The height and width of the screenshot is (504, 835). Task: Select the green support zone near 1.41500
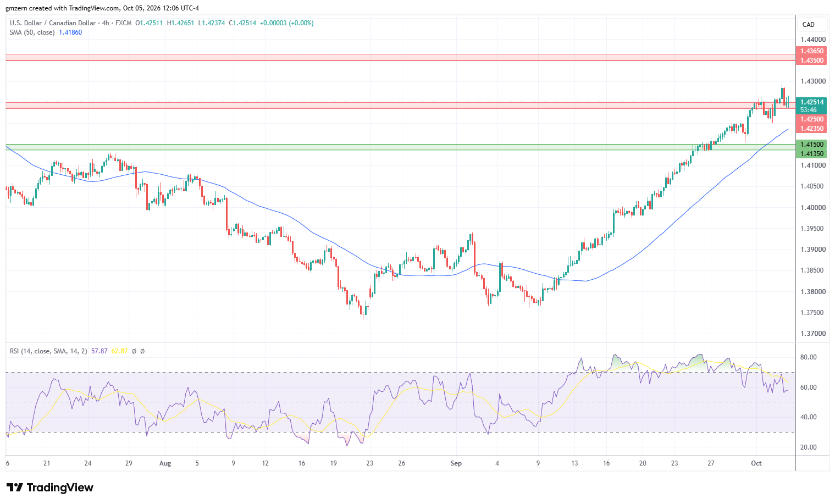pyautogui.click(x=400, y=147)
